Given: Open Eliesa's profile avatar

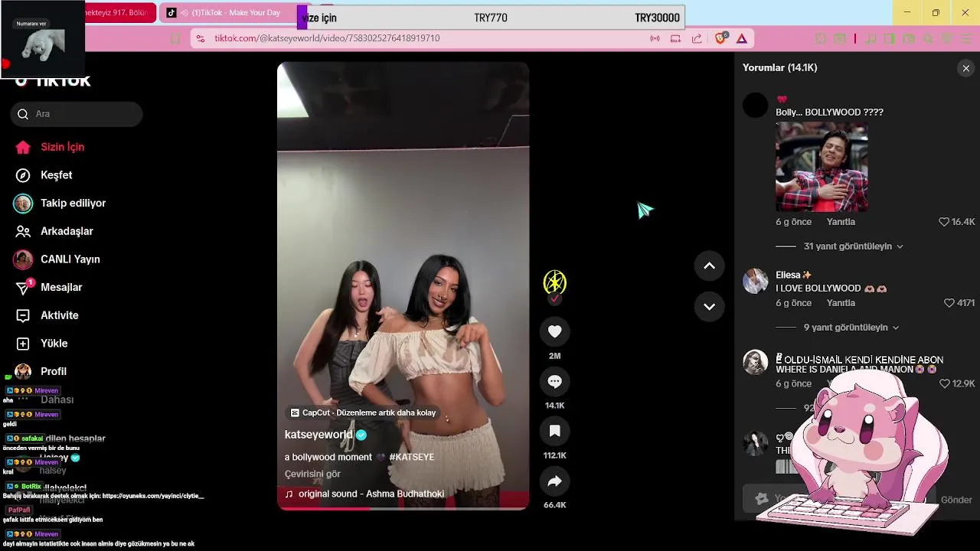Looking at the screenshot, I should pos(756,281).
